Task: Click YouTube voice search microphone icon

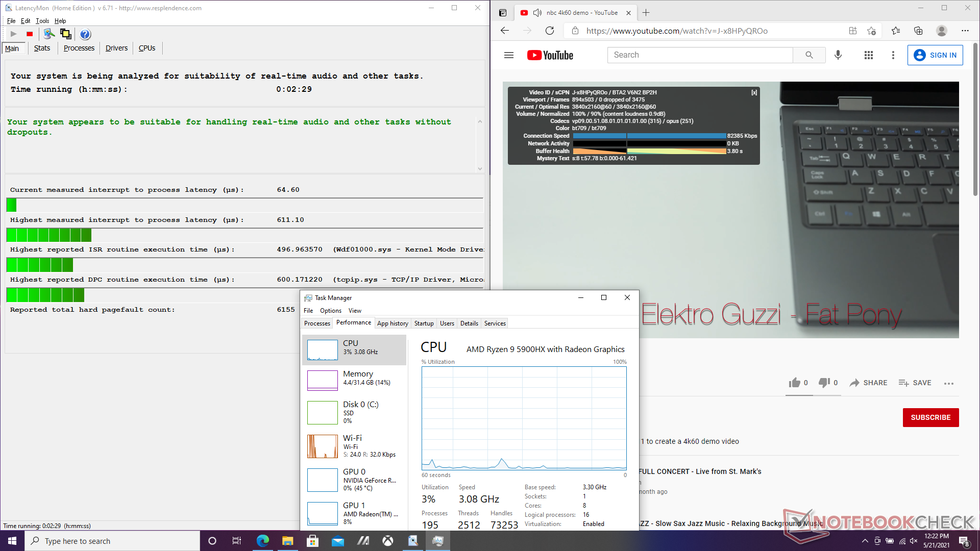Action: click(838, 55)
